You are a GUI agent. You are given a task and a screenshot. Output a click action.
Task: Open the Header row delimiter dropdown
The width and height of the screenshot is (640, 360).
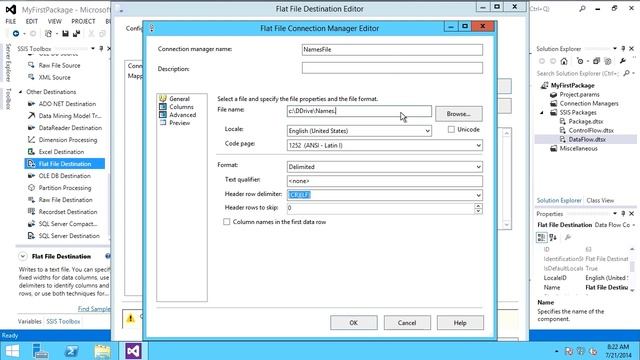coord(478,195)
